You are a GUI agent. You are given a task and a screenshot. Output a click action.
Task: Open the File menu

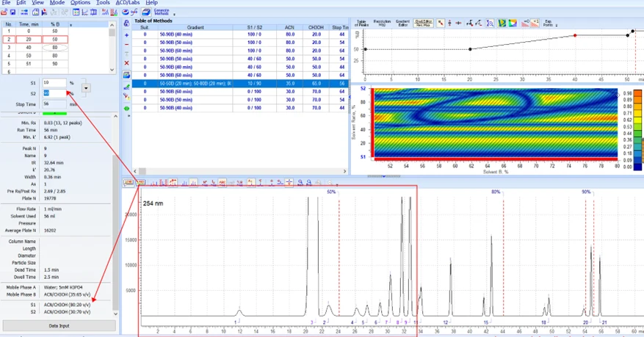point(6,2)
